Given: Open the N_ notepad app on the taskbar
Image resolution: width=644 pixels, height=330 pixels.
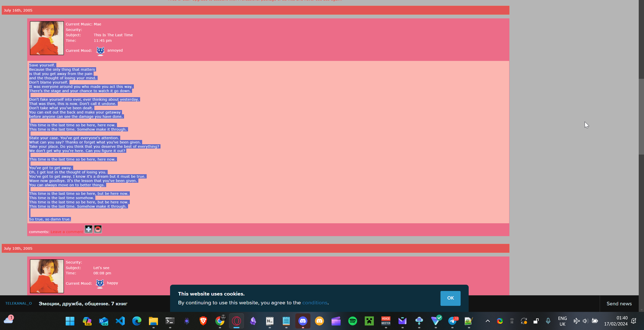Looking at the screenshot, I should point(270,321).
